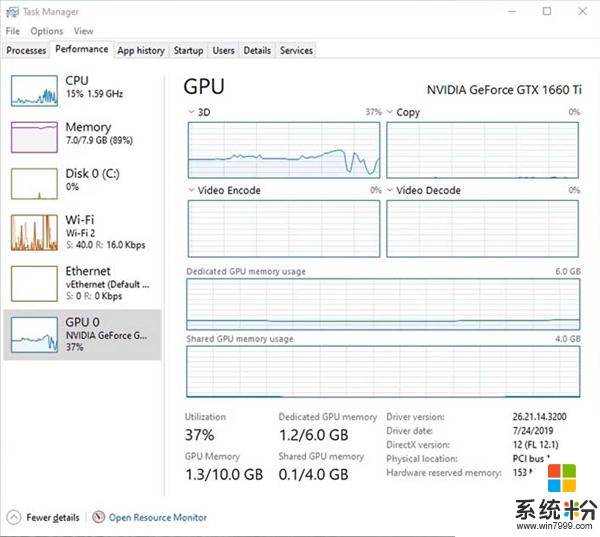
Task: Minimize the Task Manager window
Action: 512,11
